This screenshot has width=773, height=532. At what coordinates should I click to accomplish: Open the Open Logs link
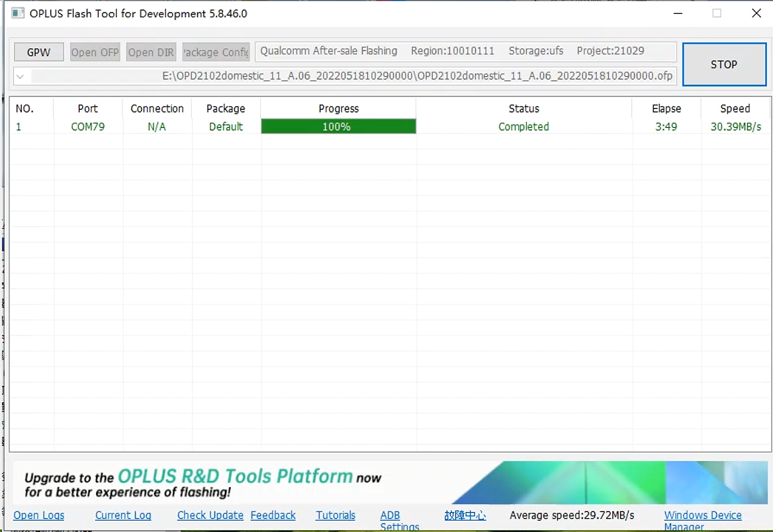(39, 515)
